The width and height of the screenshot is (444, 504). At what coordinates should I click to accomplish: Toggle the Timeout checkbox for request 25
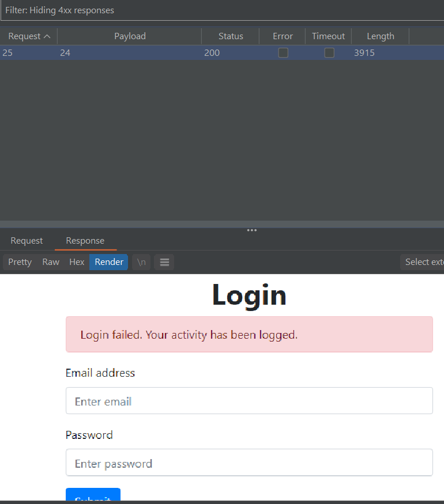point(329,53)
